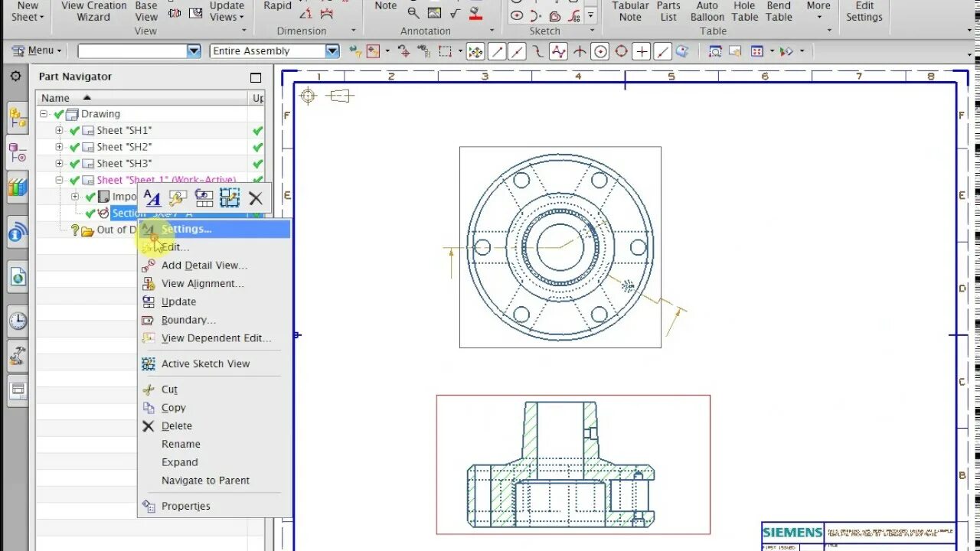The height and width of the screenshot is (551, 980).
Task: Click the Point on Face snap icon
Action: tap(682, 51)
